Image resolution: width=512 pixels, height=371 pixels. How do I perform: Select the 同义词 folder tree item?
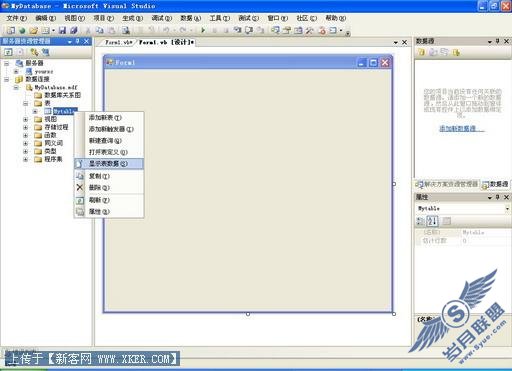point(53,143)
